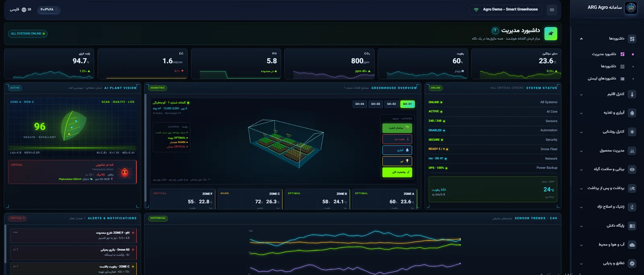Expand the knowledge base section

tap(581, 226)
